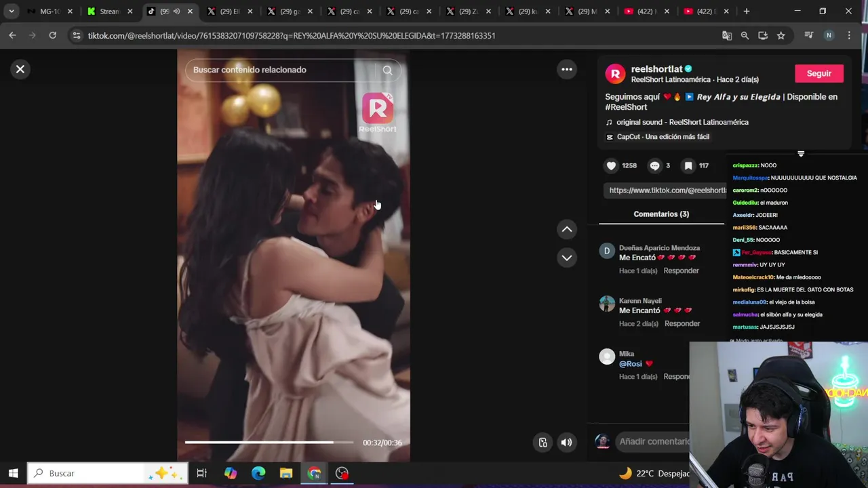868x488 pixels.
Task: Open the related content search field
Action: click(279, 70)
